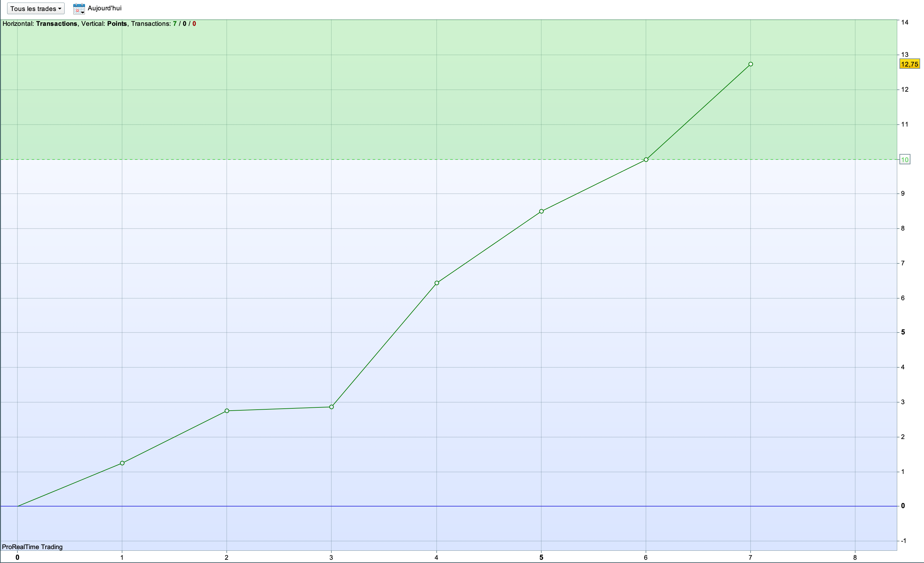This screenshot has width=924, height=563.
Task: Click the bold Points vertical axis label
Action: (x=117, y=24)
